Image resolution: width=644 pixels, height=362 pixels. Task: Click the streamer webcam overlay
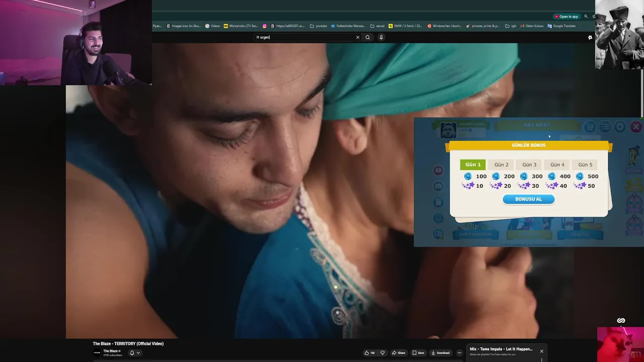point(76,42)
